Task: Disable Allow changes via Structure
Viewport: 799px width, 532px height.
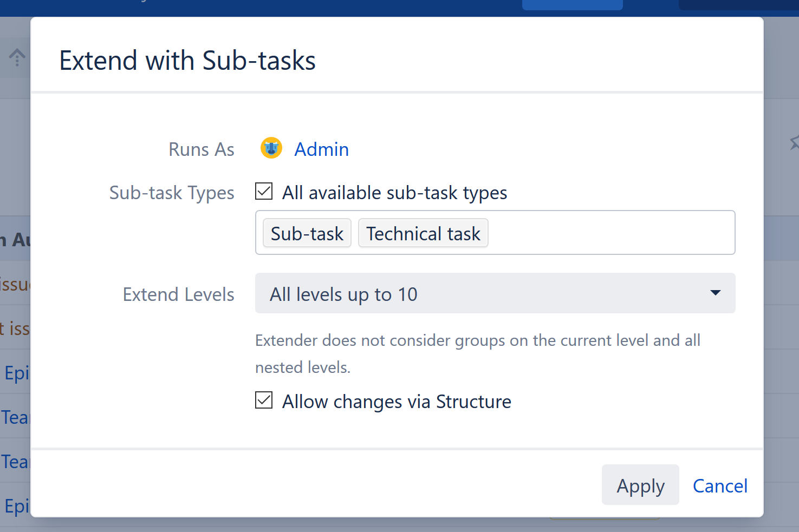Action: (x=263, y=400)
